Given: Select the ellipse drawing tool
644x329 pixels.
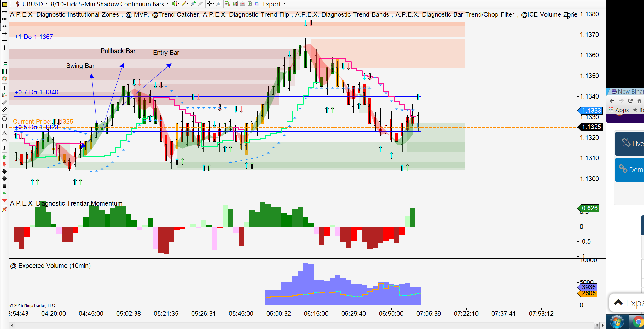Looking at the screenshot, I should [x=4, y=119].
